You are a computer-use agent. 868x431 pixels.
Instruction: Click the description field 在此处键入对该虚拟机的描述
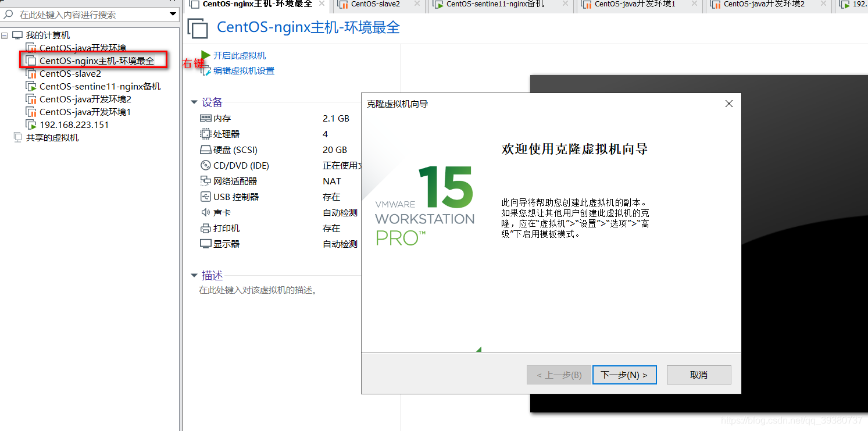[x=258, y=290]
